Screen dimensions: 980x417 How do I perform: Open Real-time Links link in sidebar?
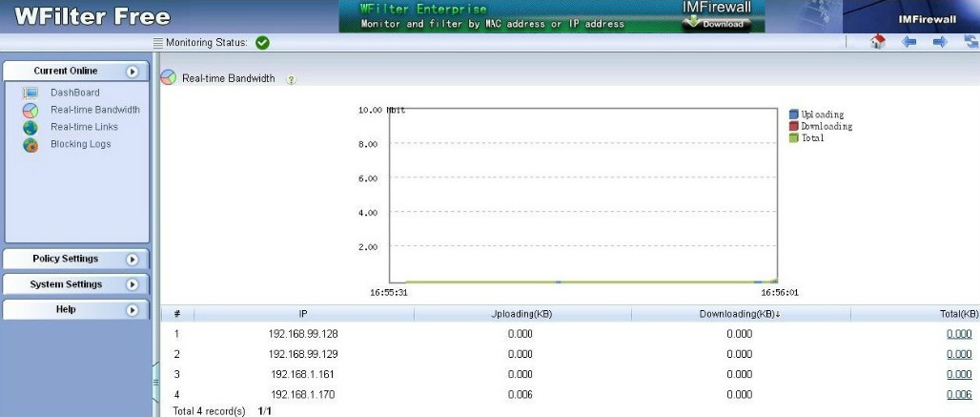point(85,126)
